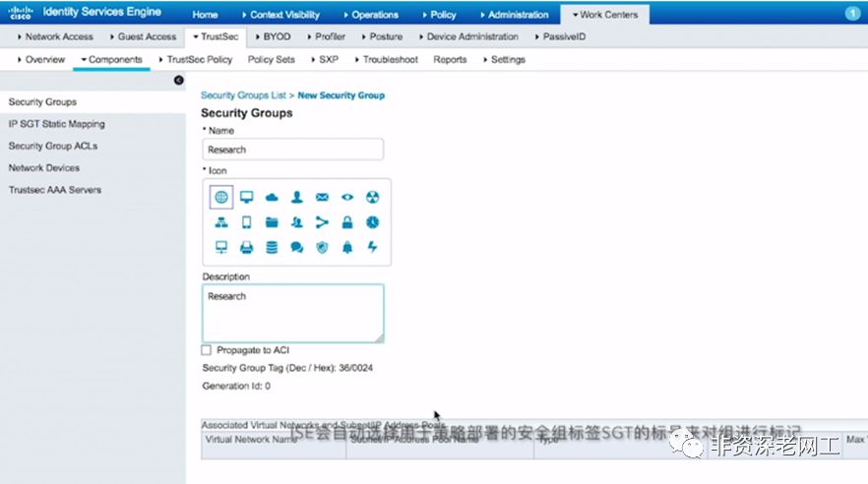This screenshot has width=868, height=484.
Task: Enable Propagate to ACI checkbox
Action: click(207, 350)
